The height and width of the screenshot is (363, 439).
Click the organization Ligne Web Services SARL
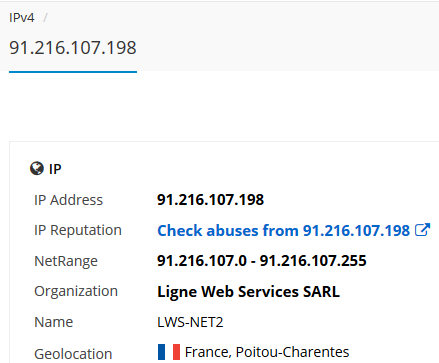tap(248, 292)
